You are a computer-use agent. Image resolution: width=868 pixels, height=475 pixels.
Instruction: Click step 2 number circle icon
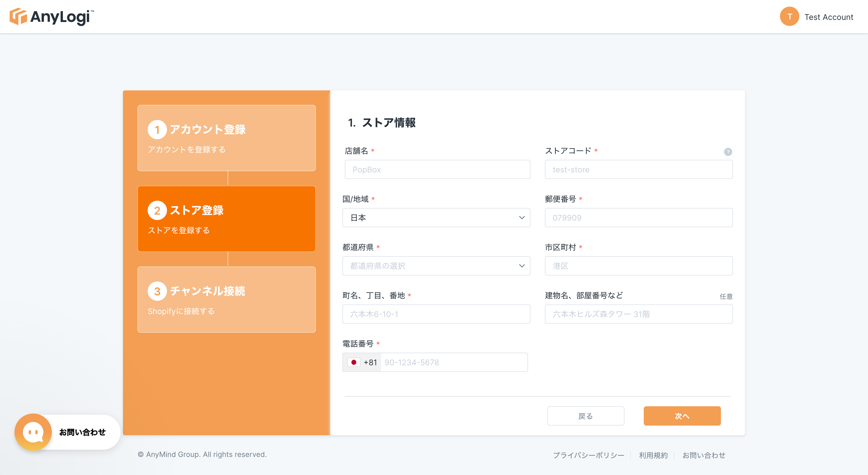pos(157,211)
